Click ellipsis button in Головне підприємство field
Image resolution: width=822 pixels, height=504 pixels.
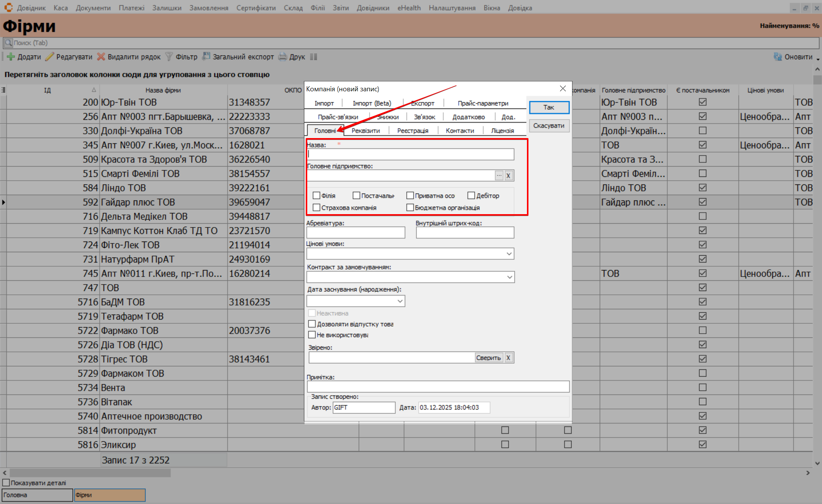tap(499, 175)
